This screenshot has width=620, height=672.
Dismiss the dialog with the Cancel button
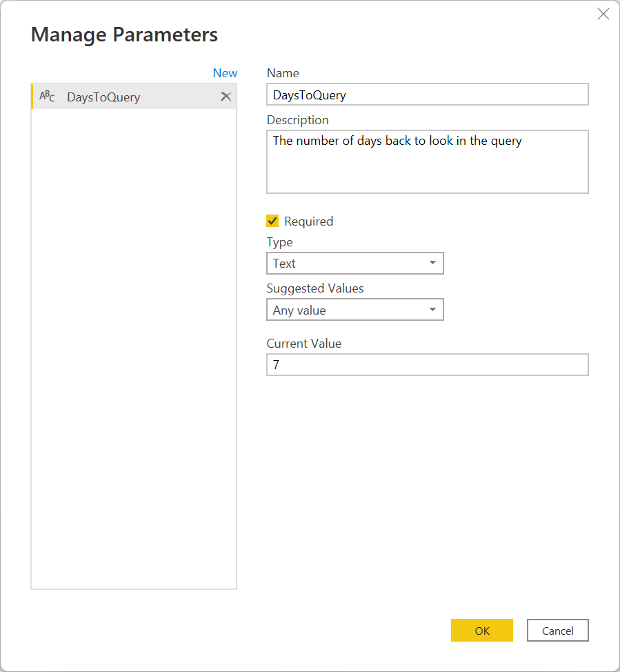557,631
